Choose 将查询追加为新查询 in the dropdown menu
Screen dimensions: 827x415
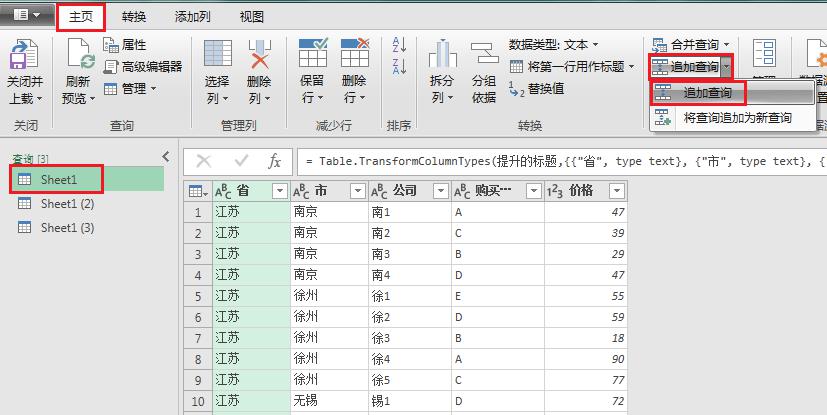click(733, 118)
